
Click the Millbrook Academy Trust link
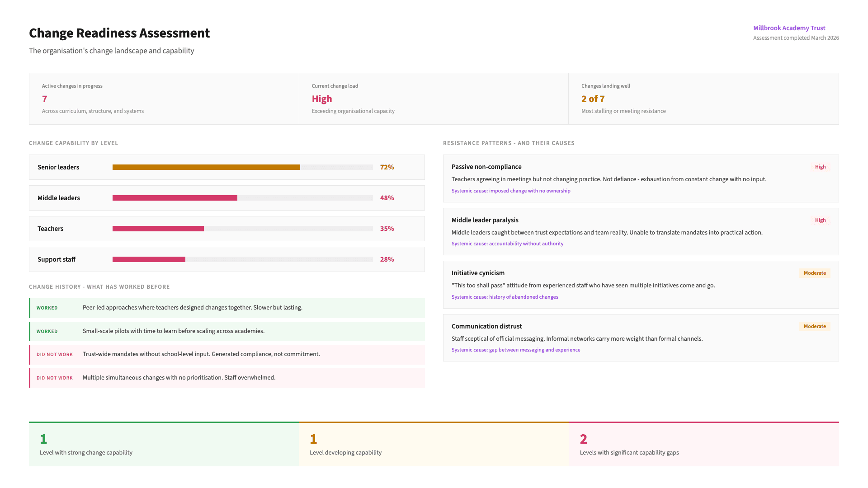click(789, 28)
